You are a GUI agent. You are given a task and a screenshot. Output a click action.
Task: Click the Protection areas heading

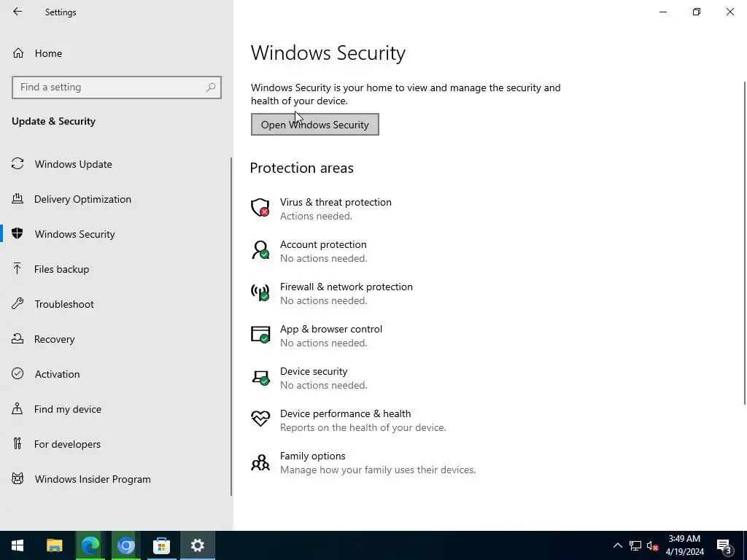pyautogui.click(x=301, y=168)
